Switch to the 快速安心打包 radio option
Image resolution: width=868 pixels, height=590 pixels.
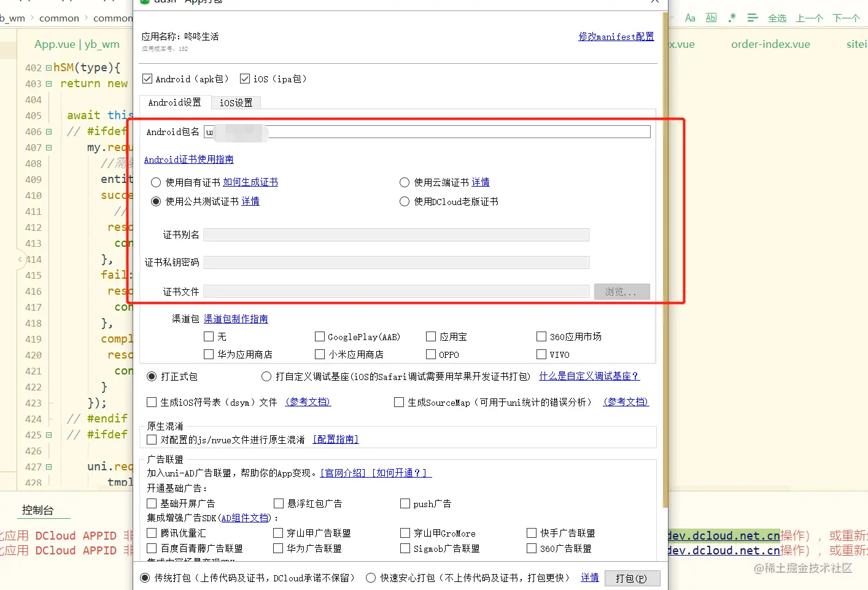[x=371, y=578]
